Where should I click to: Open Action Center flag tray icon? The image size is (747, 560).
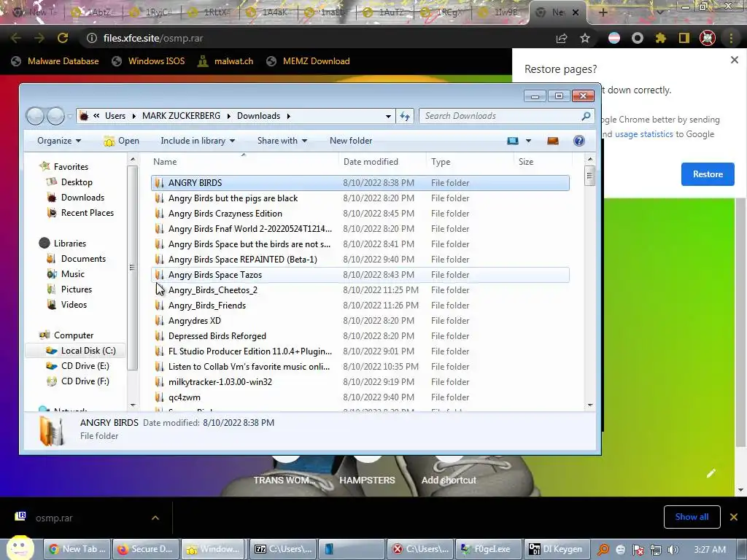[638, 550]
